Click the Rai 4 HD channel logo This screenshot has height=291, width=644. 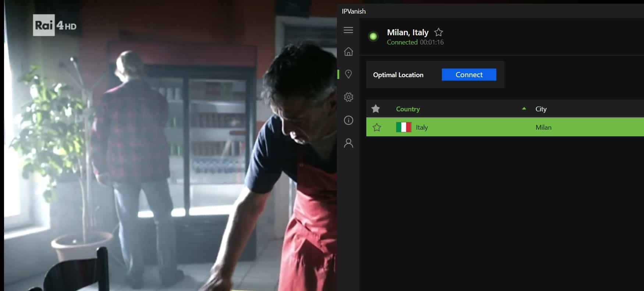[x=54, y=25]
